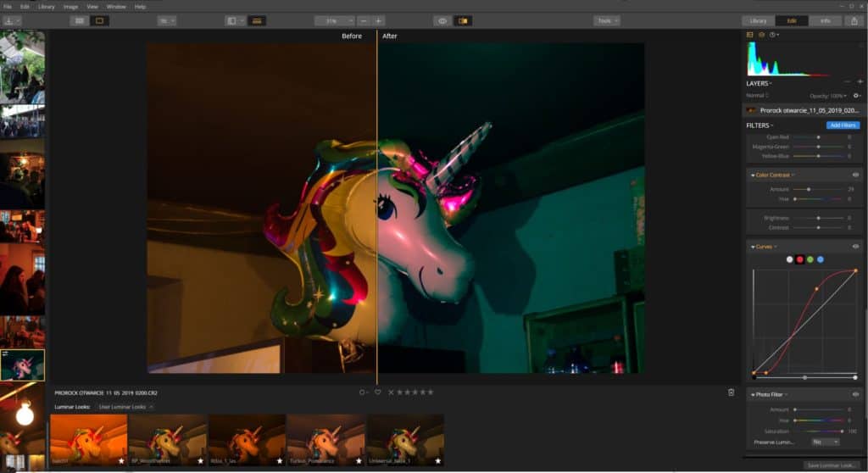
Task: Toggle the Photo Filter eye icon
Action: coord(856,394)
